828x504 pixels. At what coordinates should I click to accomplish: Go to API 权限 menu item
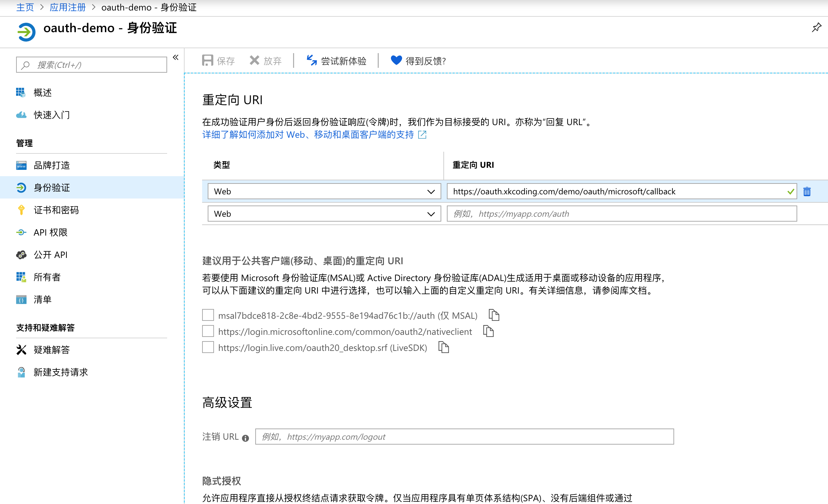click(x=50, y=232)
